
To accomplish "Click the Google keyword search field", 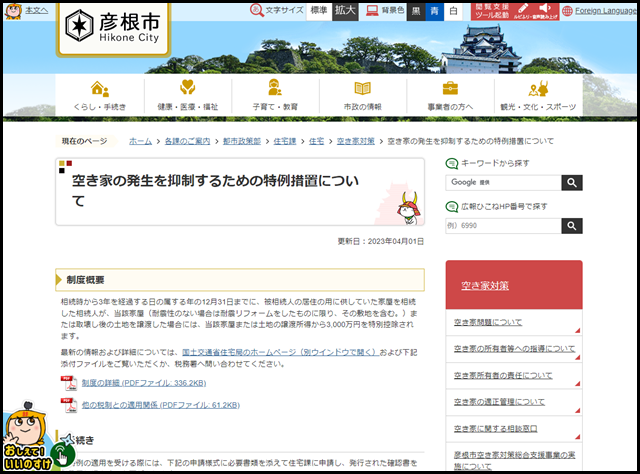I will 504,182.
